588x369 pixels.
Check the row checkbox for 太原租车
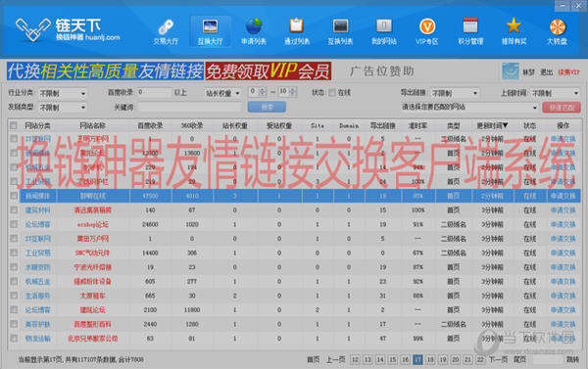tap(14, 296)
